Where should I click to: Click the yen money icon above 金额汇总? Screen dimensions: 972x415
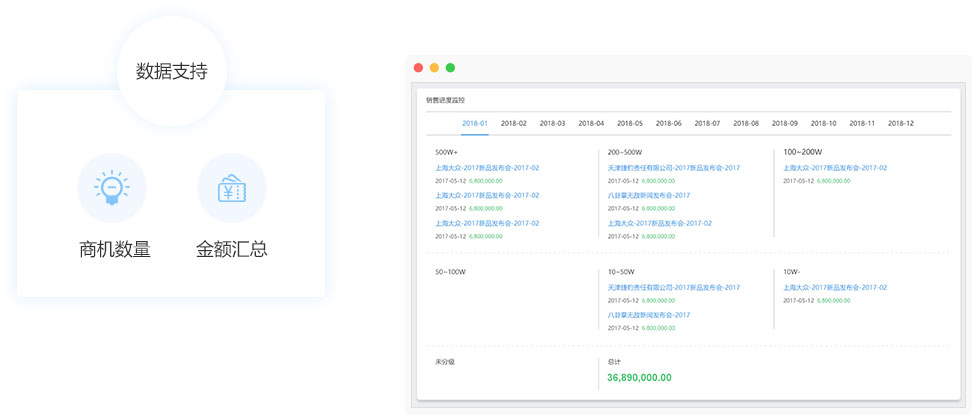click(x=231, y=188)
